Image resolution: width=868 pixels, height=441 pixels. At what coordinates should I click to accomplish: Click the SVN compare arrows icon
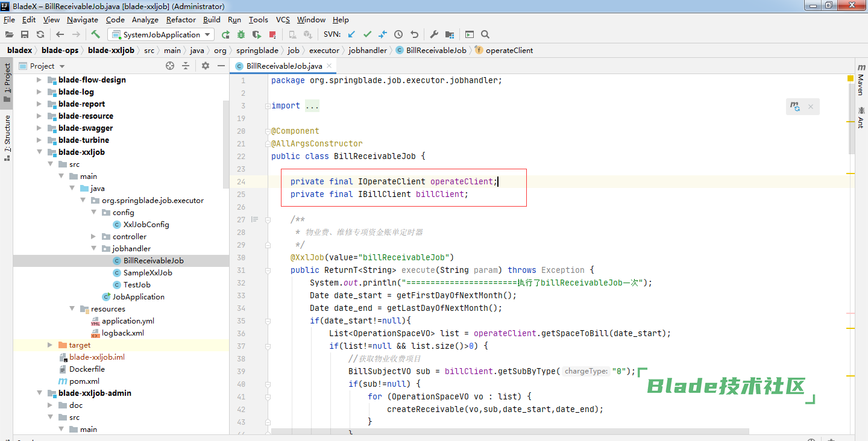pos(383,34)
